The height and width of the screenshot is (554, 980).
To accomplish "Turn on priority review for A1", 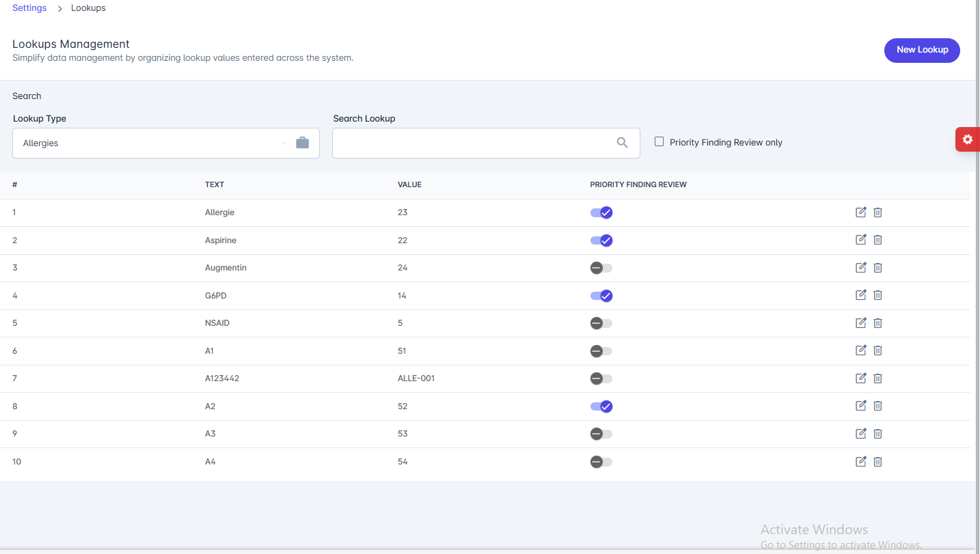I will [x=601, y=351].
